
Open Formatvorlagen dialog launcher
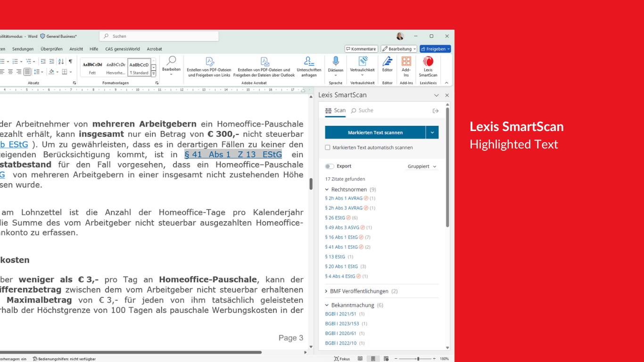[x=157, y=83]
